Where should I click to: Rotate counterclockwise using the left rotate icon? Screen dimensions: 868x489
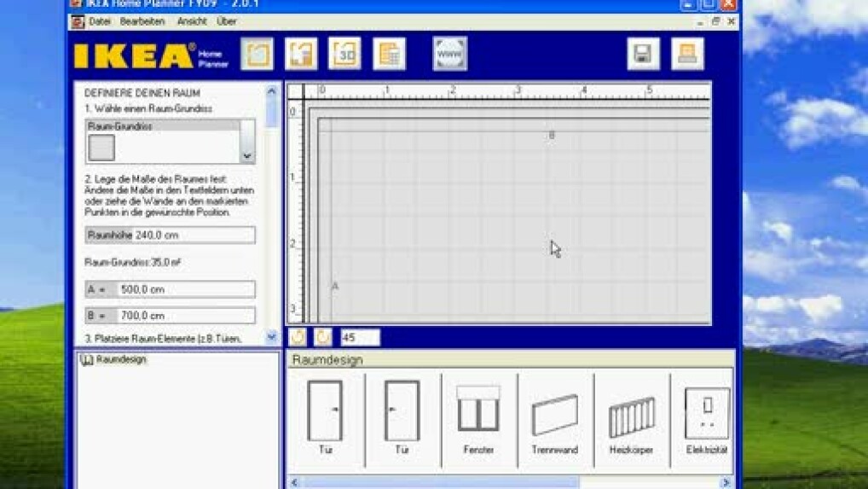[298, 337]
